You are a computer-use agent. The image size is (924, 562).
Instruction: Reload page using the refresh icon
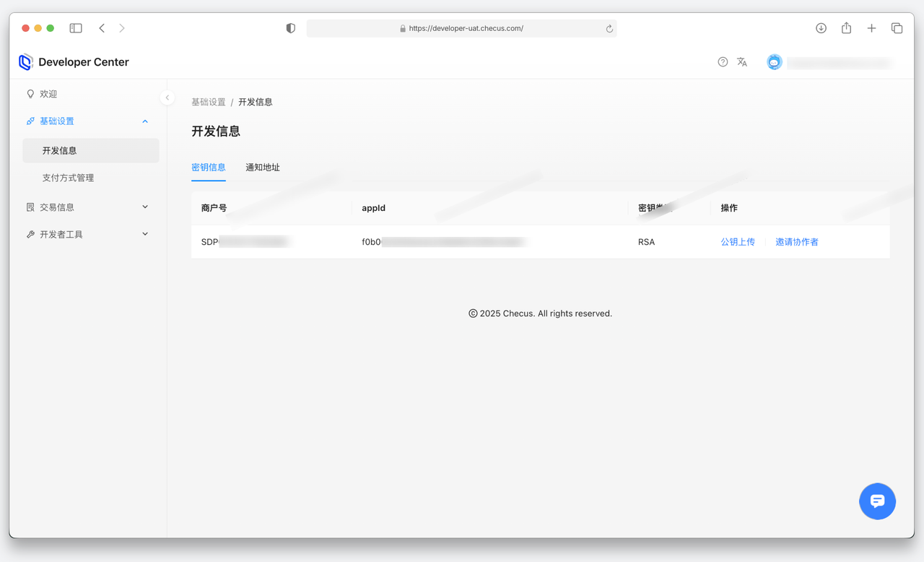(609, 29)
